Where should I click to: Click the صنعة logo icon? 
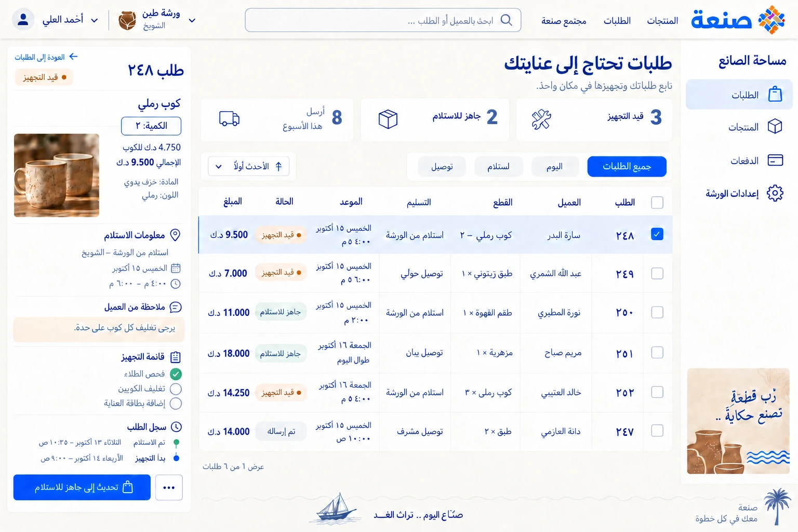click(x=772, y=20)
